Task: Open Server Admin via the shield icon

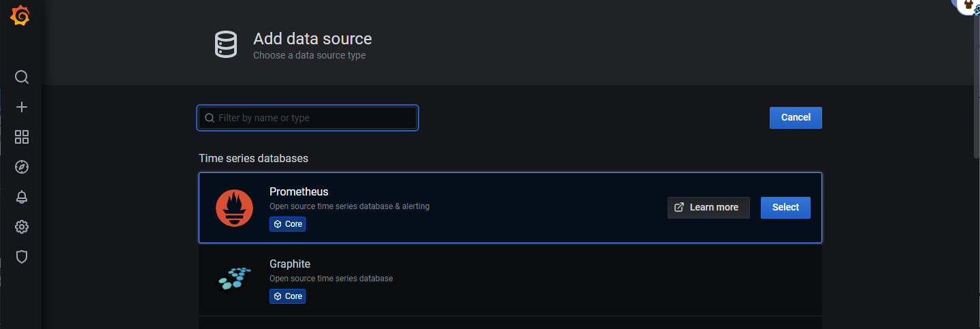Action: coord(22,257)
